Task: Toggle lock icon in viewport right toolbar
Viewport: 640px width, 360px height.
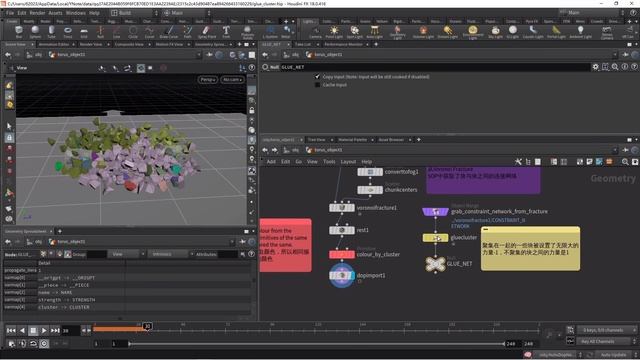Action: pyautogui.click(x=252, y=110)
